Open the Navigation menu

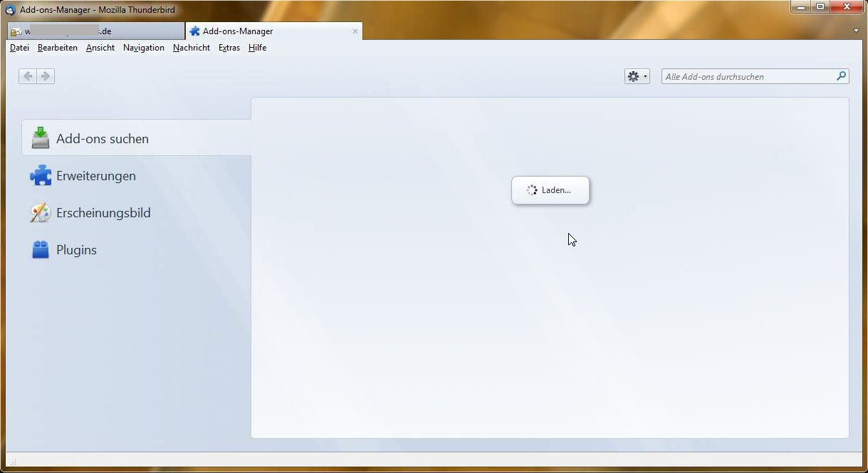(144, 48)
